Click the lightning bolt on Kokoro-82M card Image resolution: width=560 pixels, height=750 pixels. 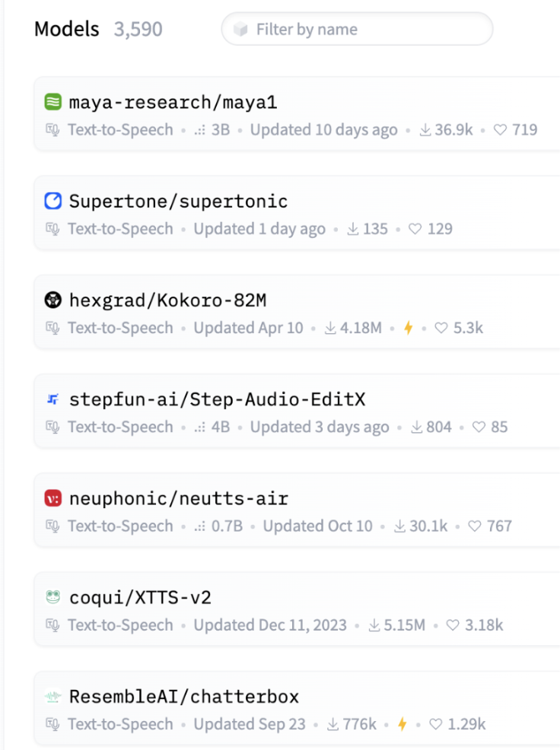coord(408,328)
